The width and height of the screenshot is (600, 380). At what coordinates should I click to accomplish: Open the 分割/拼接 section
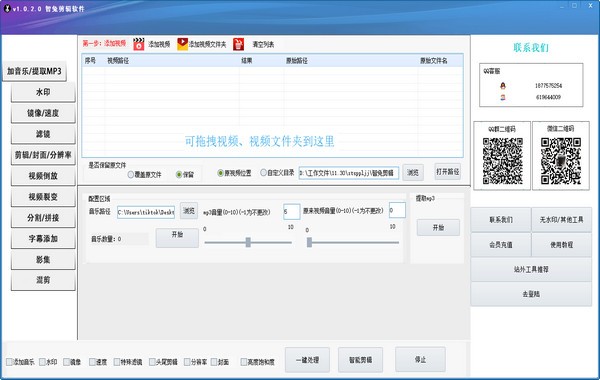43,218
